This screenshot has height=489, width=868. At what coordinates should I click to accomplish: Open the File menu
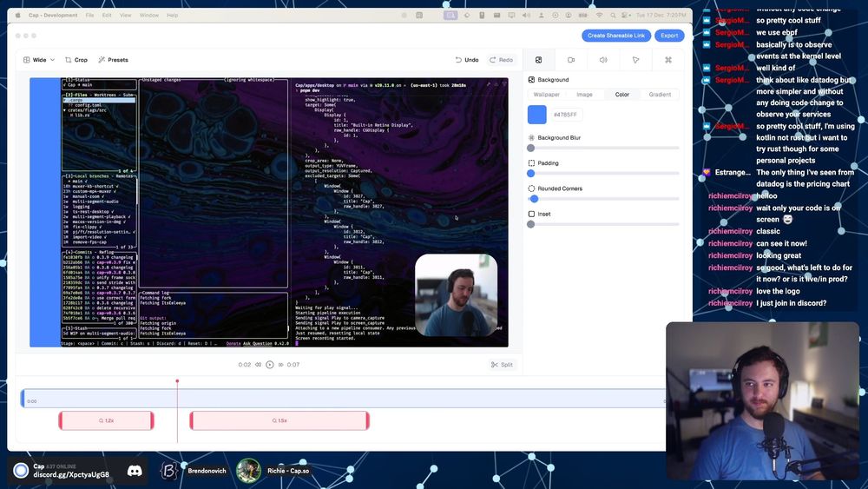(x=89, y=16)
